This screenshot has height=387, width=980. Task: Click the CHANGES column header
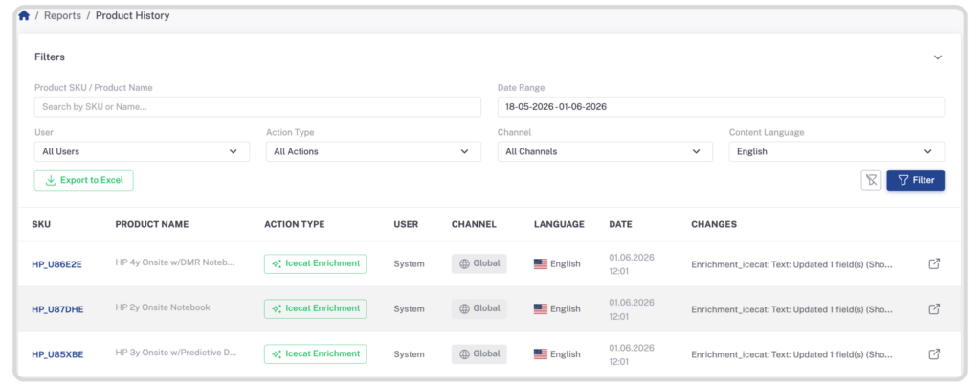click(x=714, y=224)
